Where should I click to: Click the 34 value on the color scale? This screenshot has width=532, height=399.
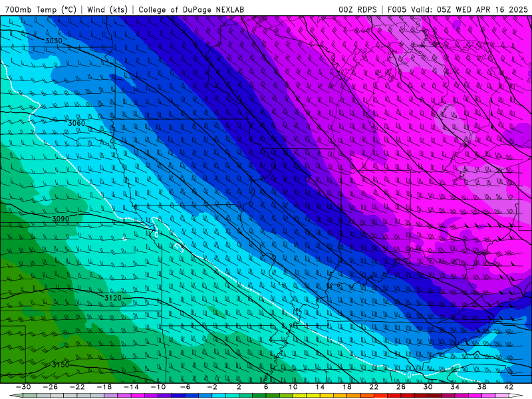point(455,387)
